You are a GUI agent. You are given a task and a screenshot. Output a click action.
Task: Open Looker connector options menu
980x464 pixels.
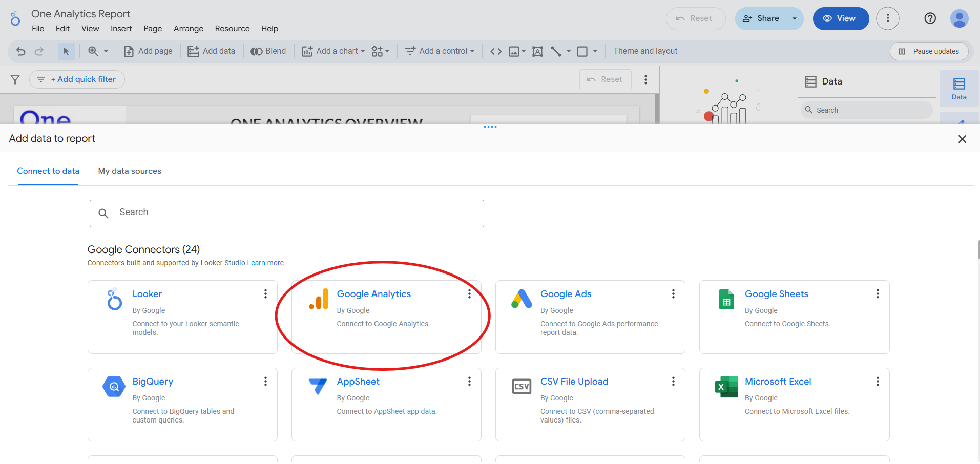pos(265,294)
